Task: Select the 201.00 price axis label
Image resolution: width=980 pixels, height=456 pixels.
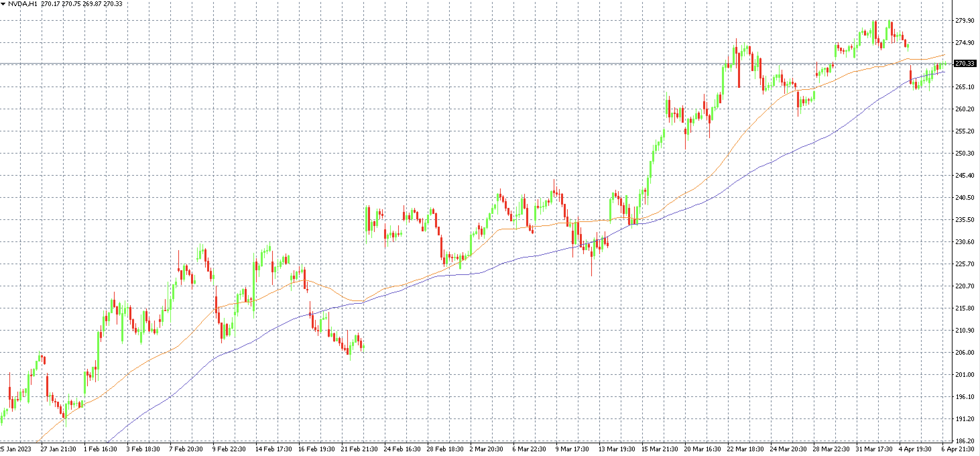Action: click(965, 375)
